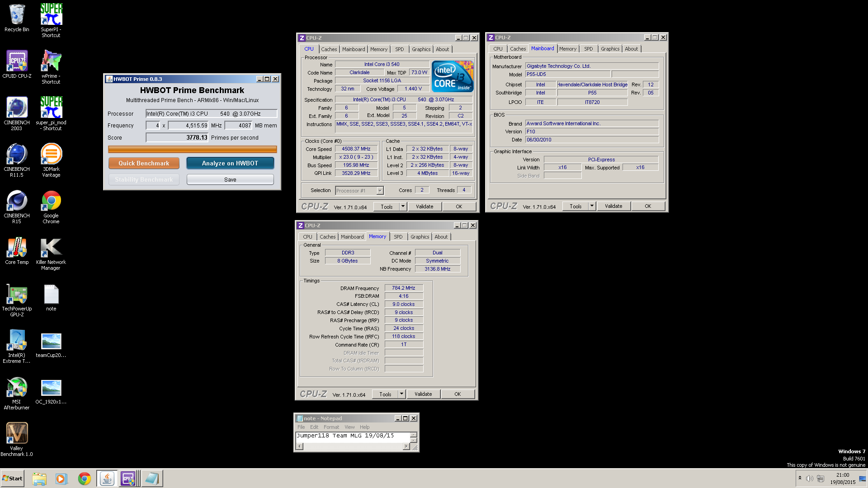Click Validate in Memory CPU-Z window
Image resolution: width=868 pixels, height=488 pixels.
point(423,394)
